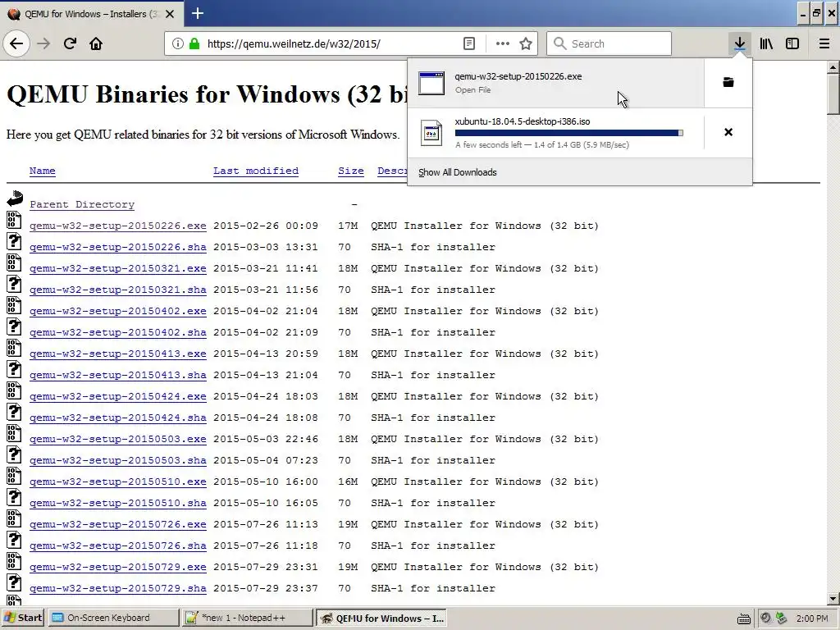This screenshot has height=630, width=840.
Task: Close the QEMU for Windows tab
Action: 170,14
